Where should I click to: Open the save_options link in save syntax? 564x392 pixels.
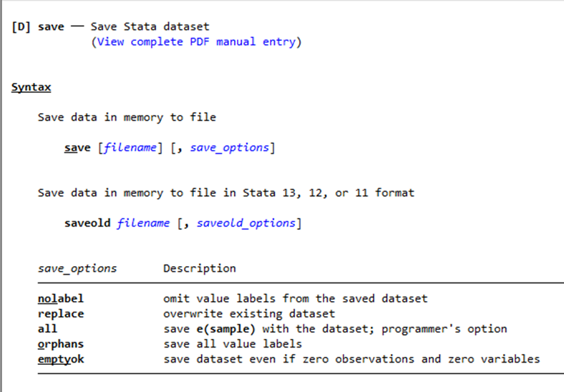229,148
